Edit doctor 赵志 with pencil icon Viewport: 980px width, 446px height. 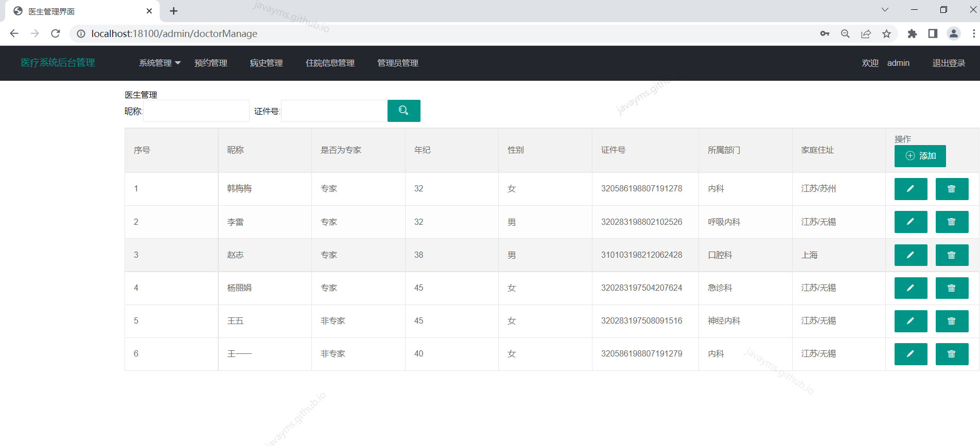pos(911,255)
